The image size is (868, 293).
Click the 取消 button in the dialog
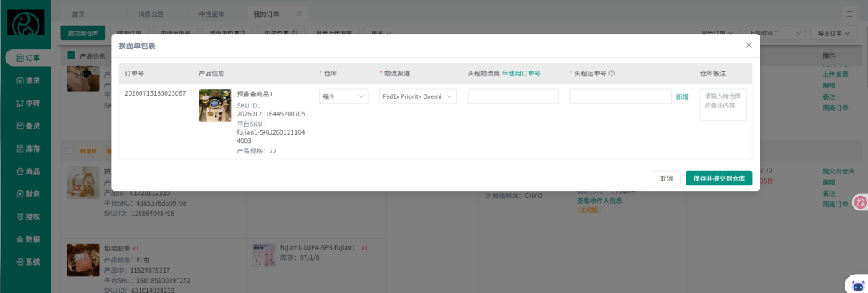pyautogui.click(x=666, y=178)
